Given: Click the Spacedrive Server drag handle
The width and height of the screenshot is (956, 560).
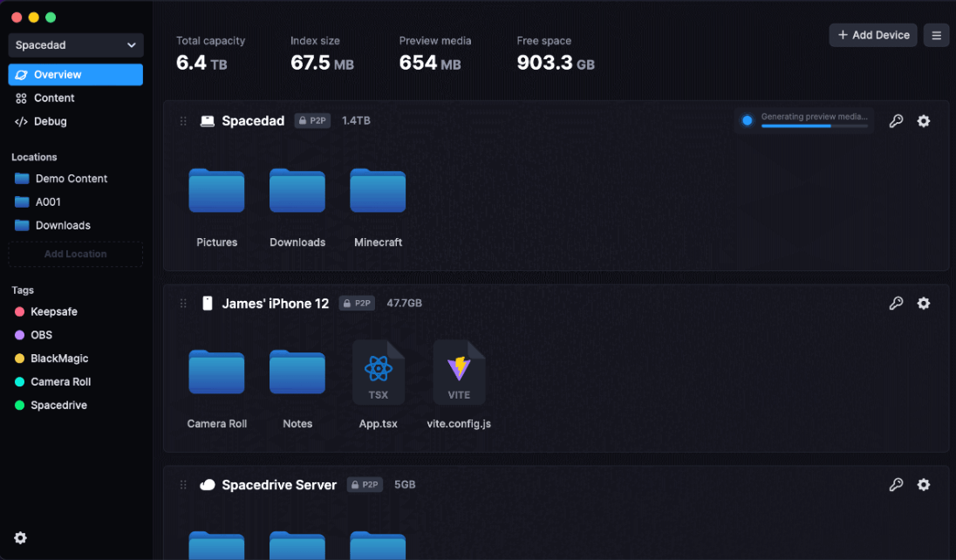Looking at the screenshot, I should pos(183,485).
